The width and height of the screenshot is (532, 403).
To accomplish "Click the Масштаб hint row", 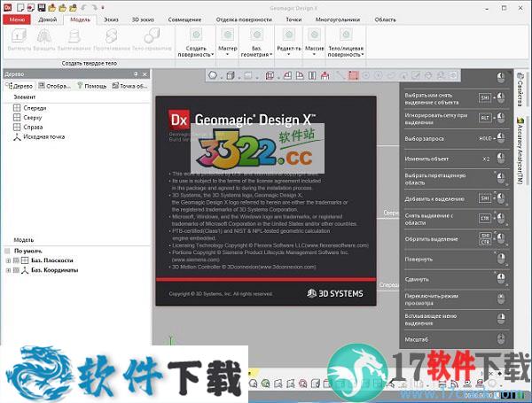I will (x=457, y=339).
